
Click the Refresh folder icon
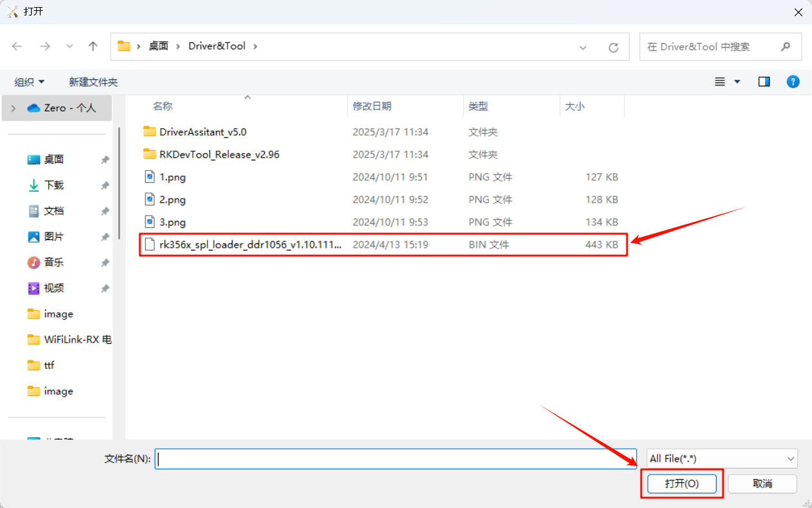coord(614,47)
